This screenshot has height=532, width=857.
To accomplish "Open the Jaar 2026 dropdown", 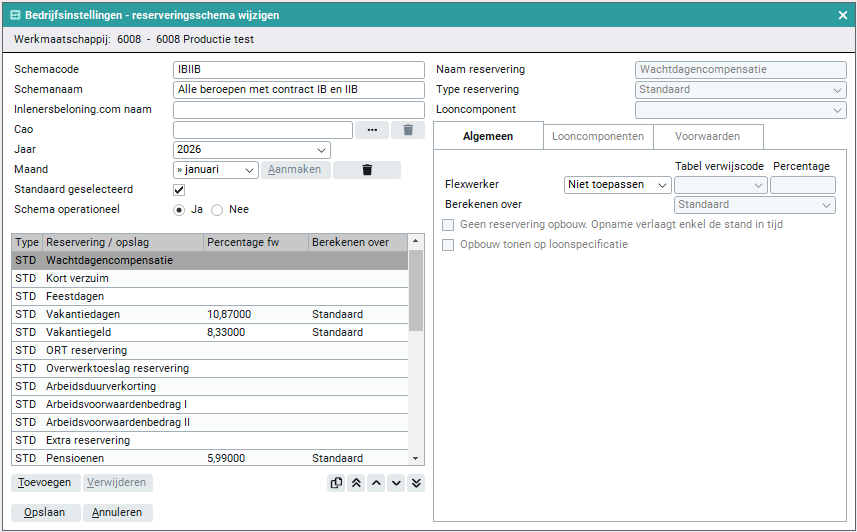I will pos(252,150).
